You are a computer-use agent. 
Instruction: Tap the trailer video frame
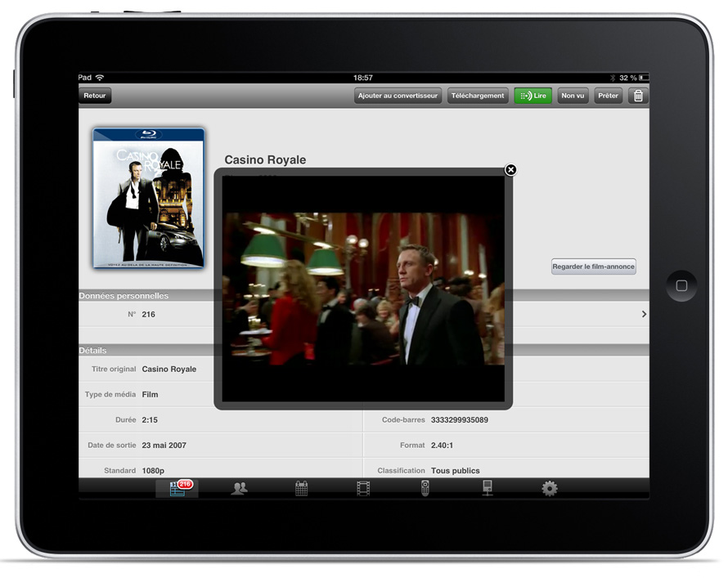pyautogui.click(x=363, y=289)
